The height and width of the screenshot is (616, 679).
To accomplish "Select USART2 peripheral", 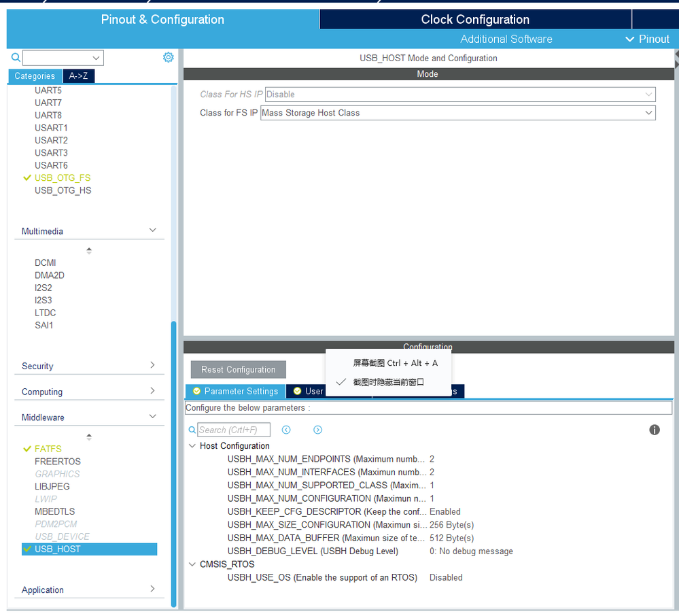I will [51, 140].
